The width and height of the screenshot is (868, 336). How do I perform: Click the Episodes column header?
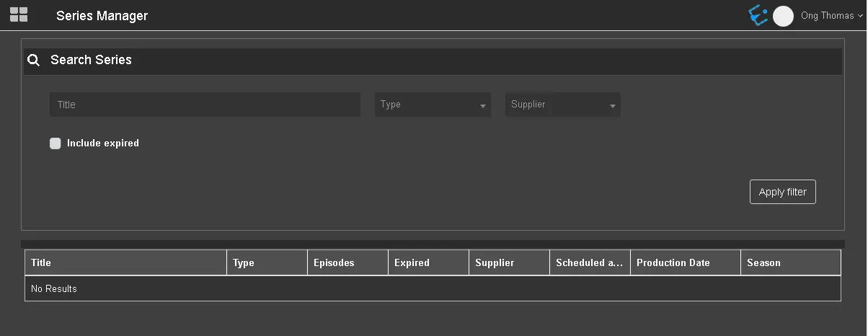[x=347, y=263]
